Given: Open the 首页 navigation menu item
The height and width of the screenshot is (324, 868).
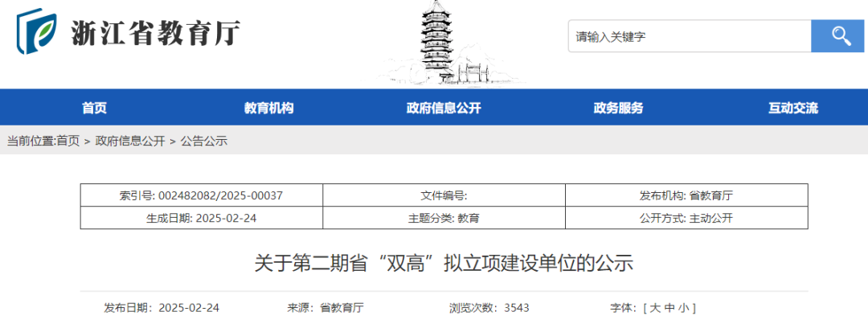Looking at the screenshot, I should pyautogui.click(x=94, y=108).
